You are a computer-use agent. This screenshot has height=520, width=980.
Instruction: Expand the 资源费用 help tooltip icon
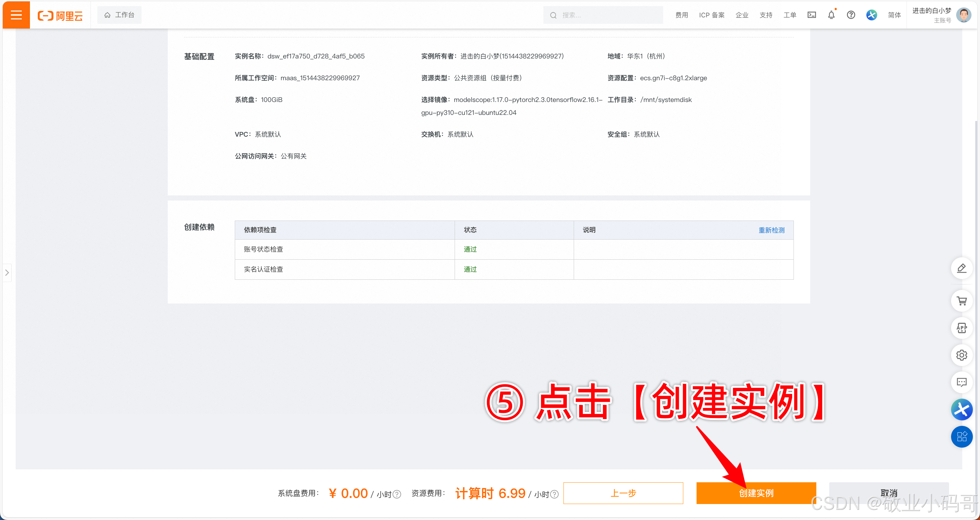click(x=554, y=494)
